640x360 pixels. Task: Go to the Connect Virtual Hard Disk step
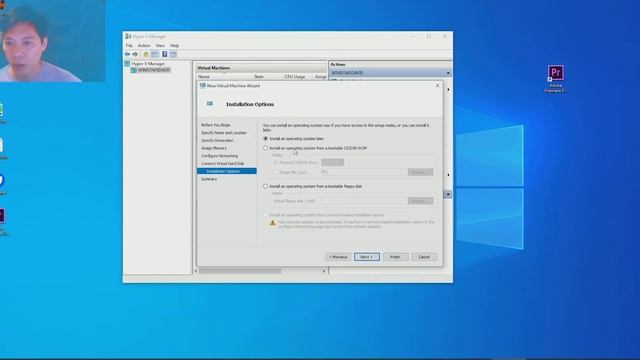tap(222, 164)
